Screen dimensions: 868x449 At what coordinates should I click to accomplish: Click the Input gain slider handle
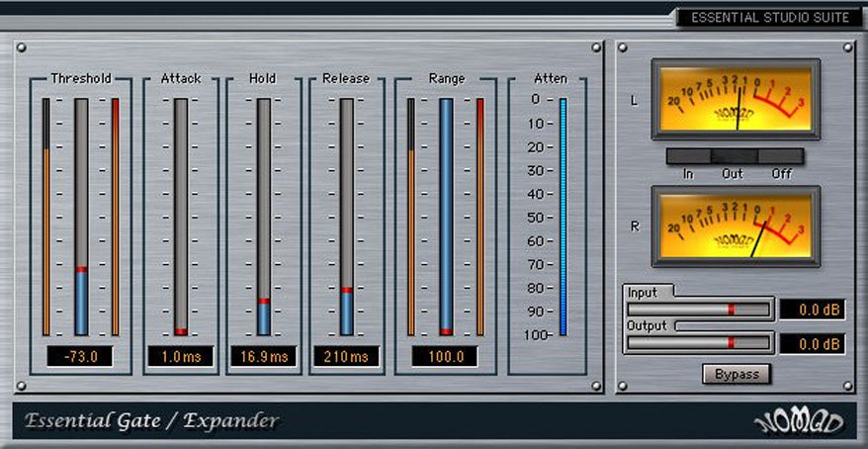pos(732,310)
